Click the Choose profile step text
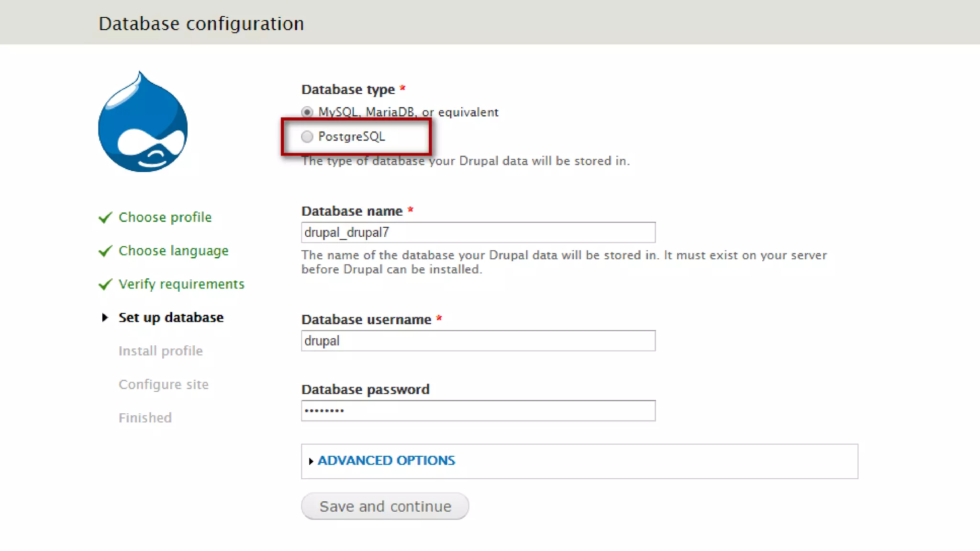 pos(165,217)
